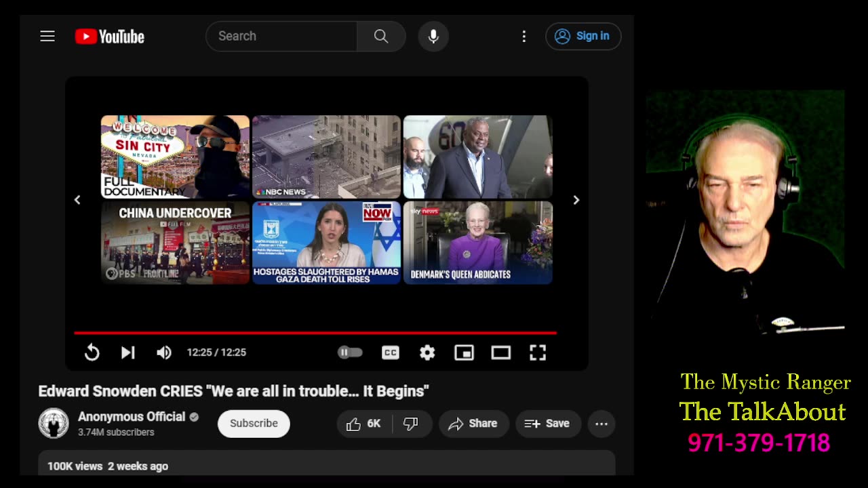
Task: Show more suggested videos with right arrow
Action: (576, 200)
